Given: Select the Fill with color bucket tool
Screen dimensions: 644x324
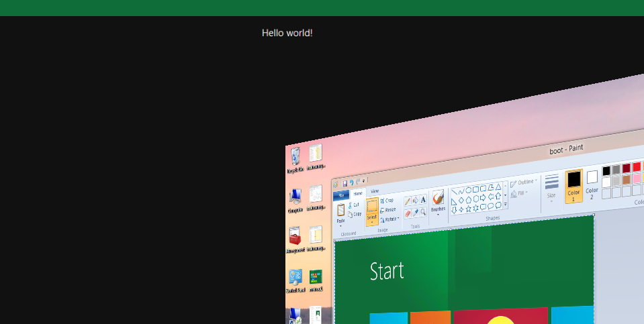Looking at the screenshot, I should 415,200.
